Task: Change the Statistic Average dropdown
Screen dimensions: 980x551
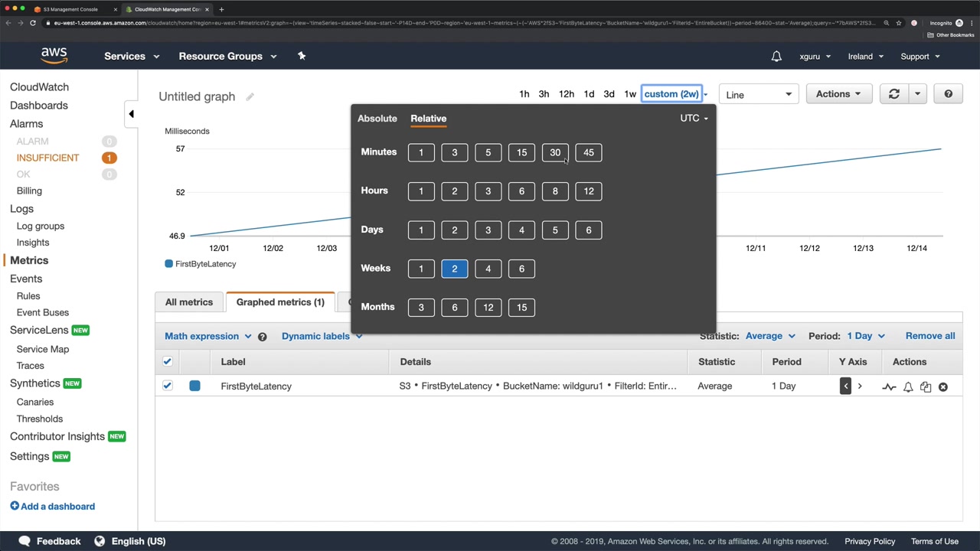Action: (x=770, y=336)
